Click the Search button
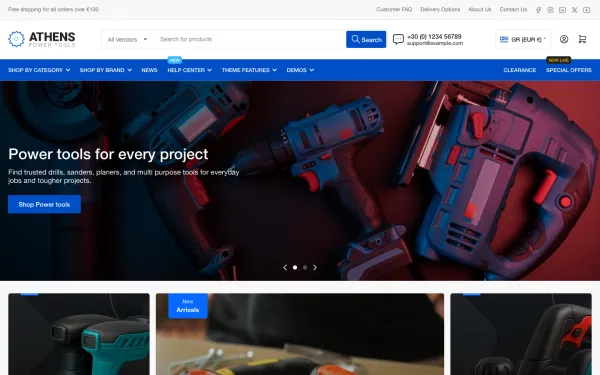Viewport: 600px width, 375px height. (x=366, y=39)
